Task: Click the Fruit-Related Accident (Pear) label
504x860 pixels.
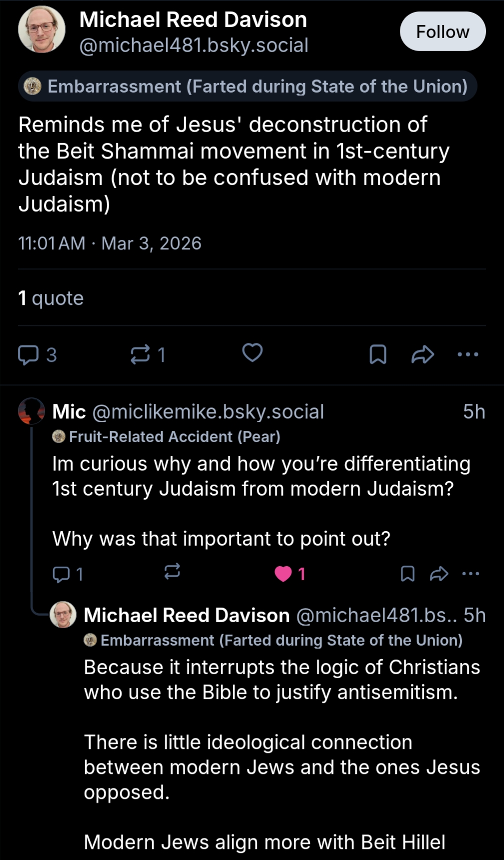Action: coord(167,437)
